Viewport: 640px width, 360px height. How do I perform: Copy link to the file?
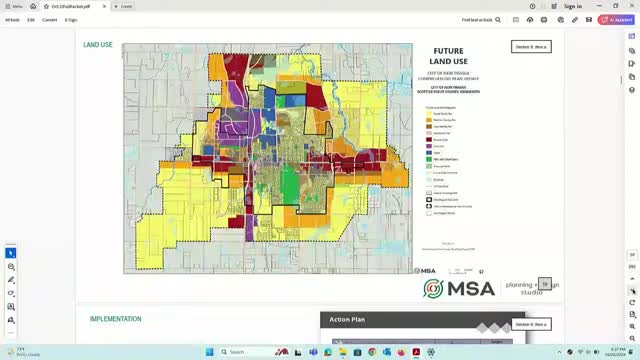[x=575, y=20]
